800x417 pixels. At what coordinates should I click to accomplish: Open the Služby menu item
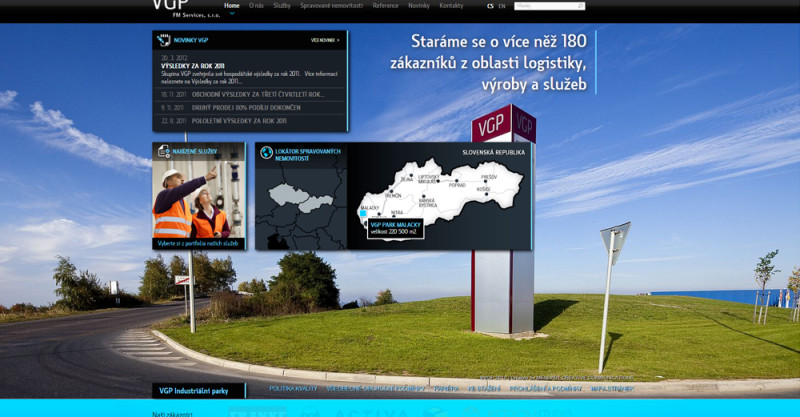(x=282, y=6)
